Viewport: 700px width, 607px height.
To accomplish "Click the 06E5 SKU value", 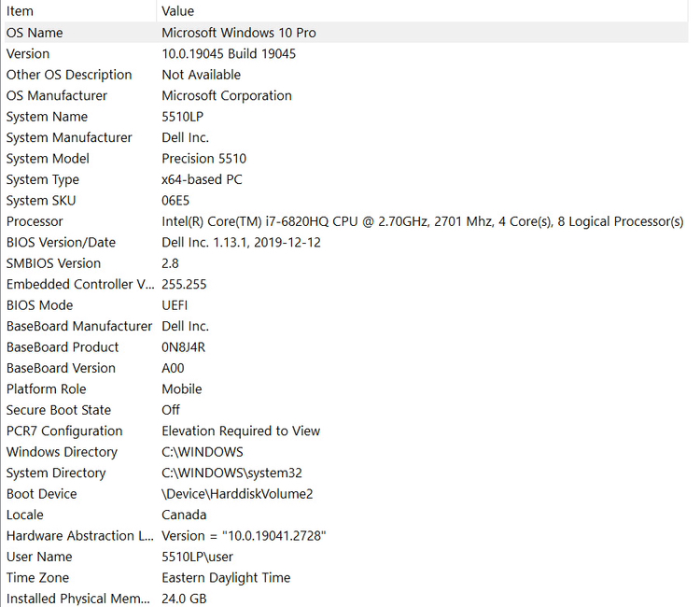I will (x=175, y=201).
